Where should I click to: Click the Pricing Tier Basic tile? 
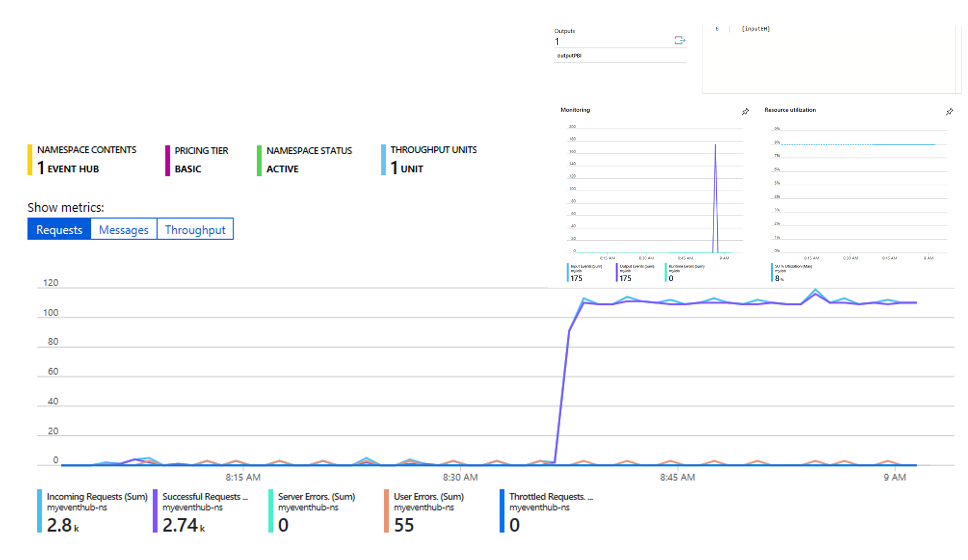tap(200, 160)
